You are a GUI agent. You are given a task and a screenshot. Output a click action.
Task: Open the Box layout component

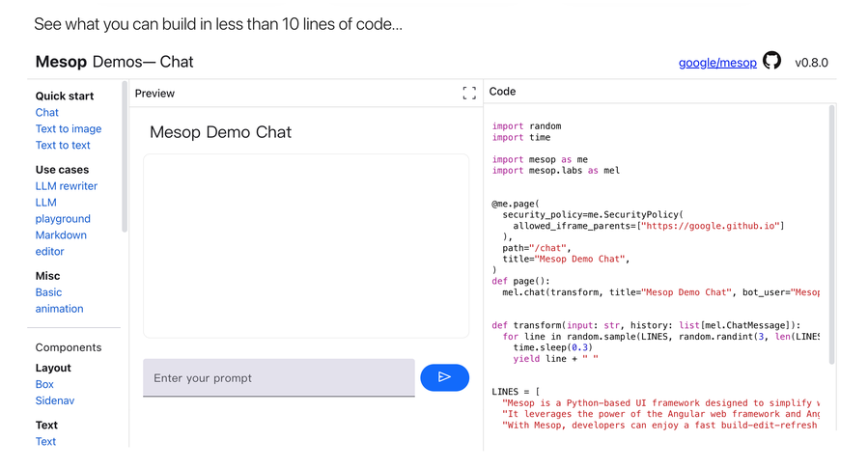tap(44, 384)
